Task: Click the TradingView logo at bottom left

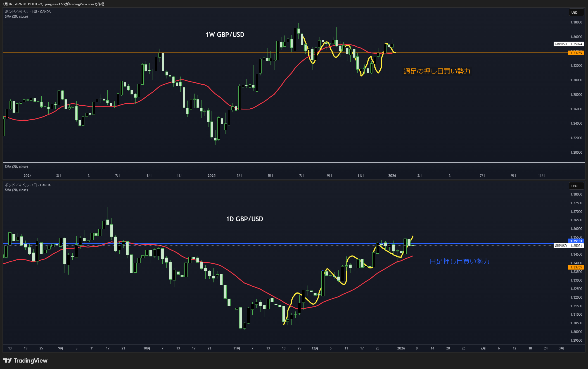Action: (x=25, y=361)
